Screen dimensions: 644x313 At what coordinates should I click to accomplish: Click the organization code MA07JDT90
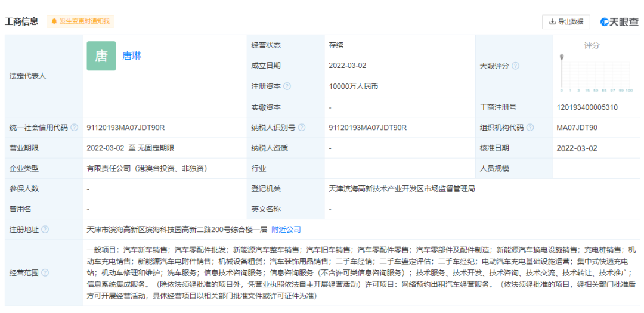(577, 128)
